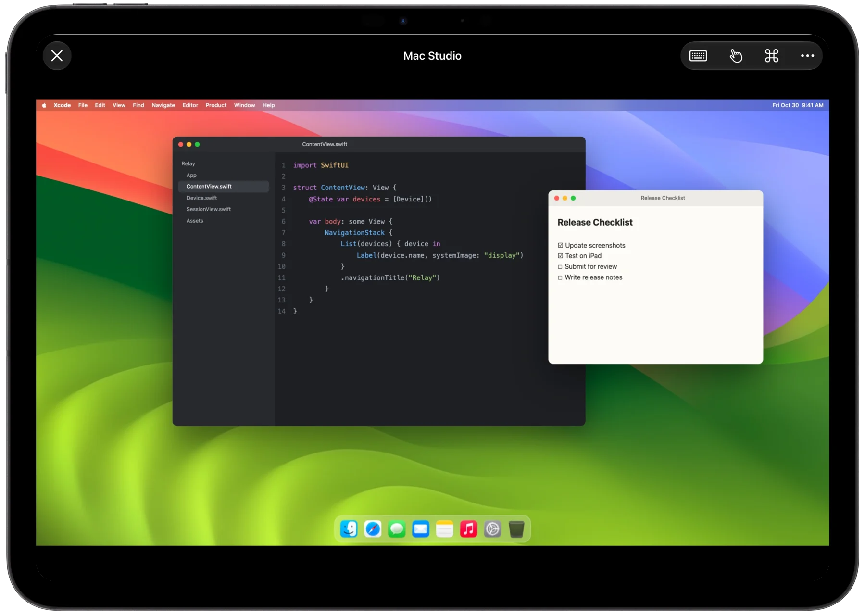The image size is (865, 616).
Task: Open the File menu
Action: tap(83, 105)
